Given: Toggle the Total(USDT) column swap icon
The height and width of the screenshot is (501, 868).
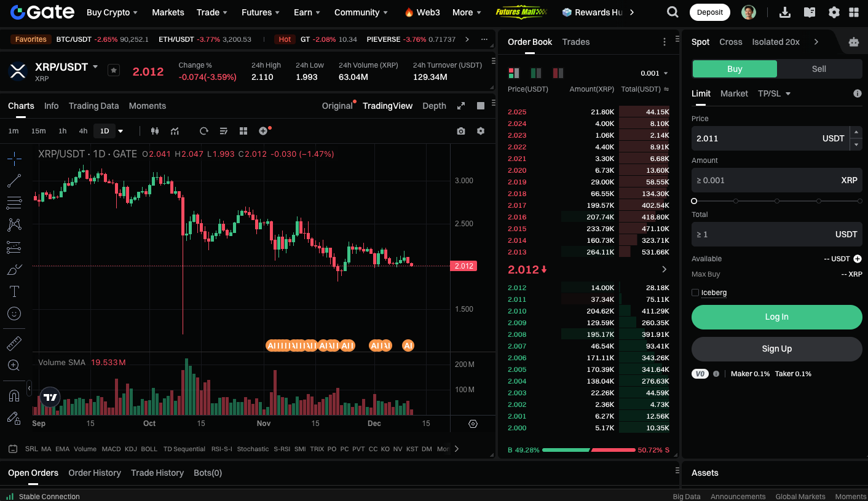Looking at the screenshot, I should tap(666, 89).
